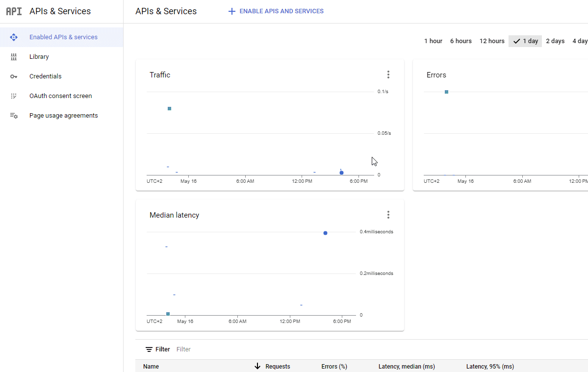
Task: Select the Page usage agreements icon
Action: click(x=14, y=115)
